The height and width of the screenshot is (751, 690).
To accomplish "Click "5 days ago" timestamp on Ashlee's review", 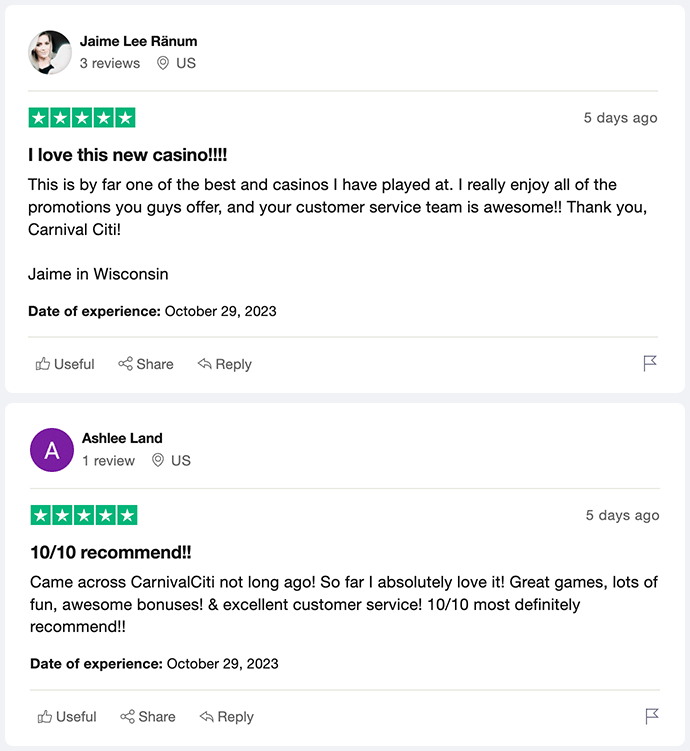I will coord(622,515).
